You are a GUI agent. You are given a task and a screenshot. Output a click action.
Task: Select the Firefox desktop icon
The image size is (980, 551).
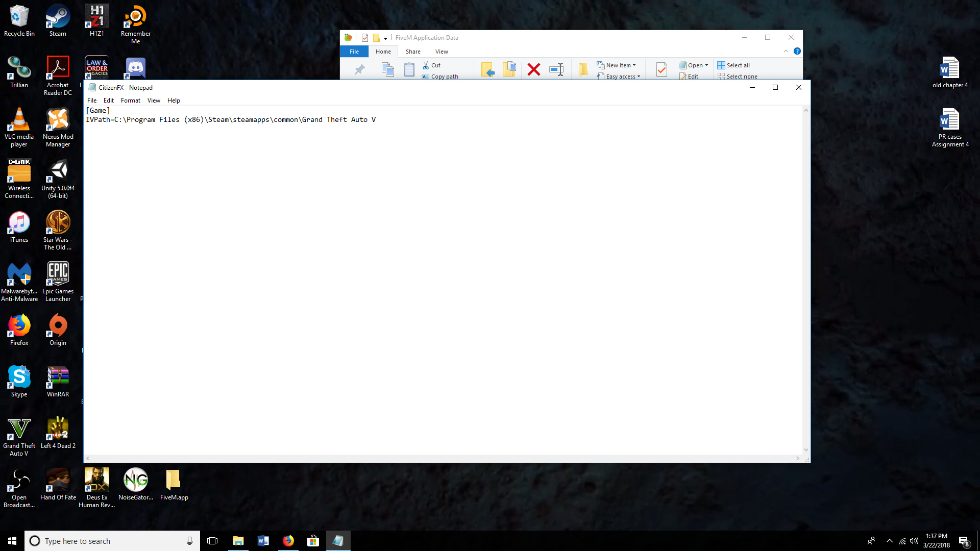click(19, 330)
